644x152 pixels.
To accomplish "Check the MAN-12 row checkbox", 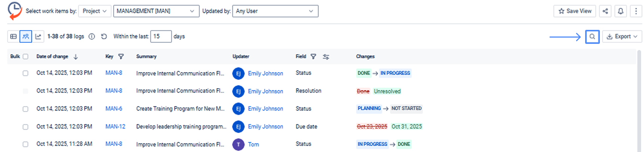I will (25, 127).
